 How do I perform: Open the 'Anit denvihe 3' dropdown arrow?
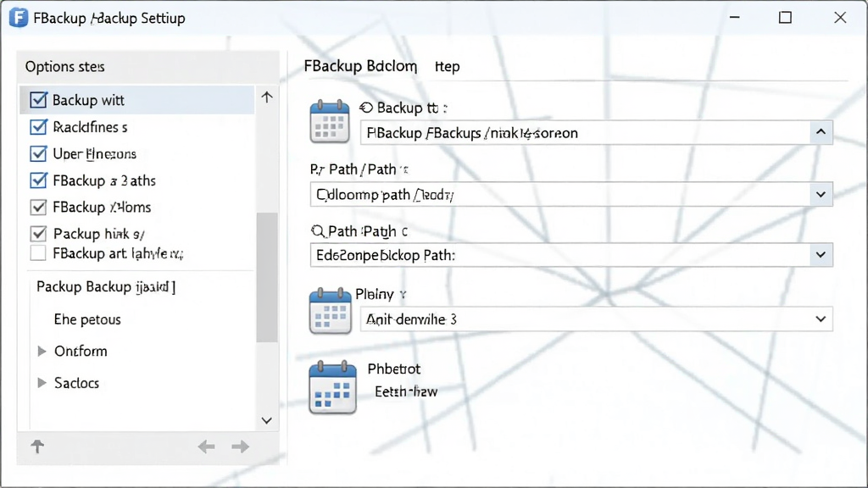pyautogui.click(x=821, y=319)
